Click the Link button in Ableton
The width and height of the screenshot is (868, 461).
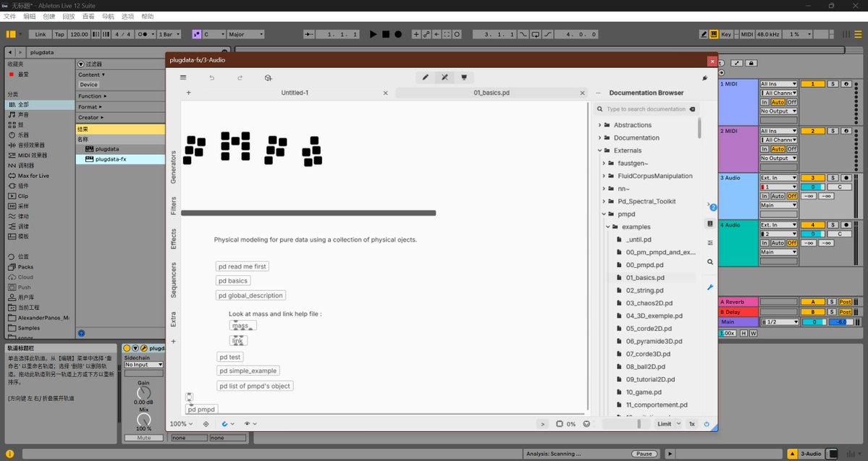[x=41, y=34]
